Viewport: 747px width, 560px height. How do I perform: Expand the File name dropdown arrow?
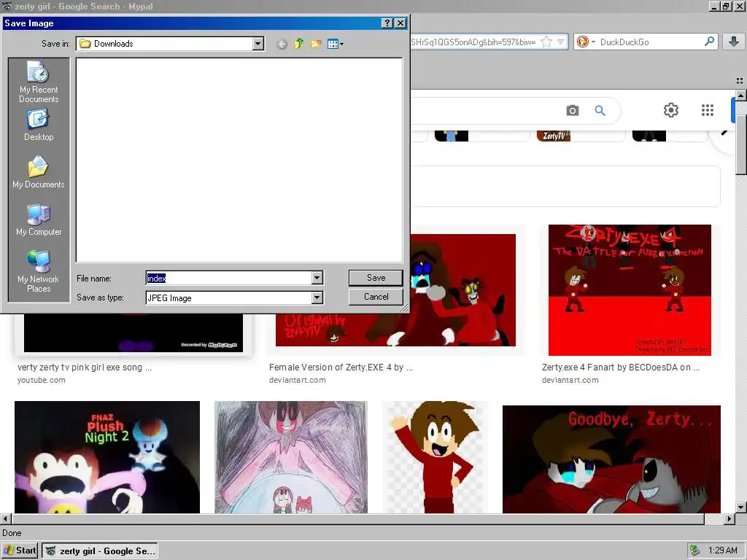pos(317,278)
